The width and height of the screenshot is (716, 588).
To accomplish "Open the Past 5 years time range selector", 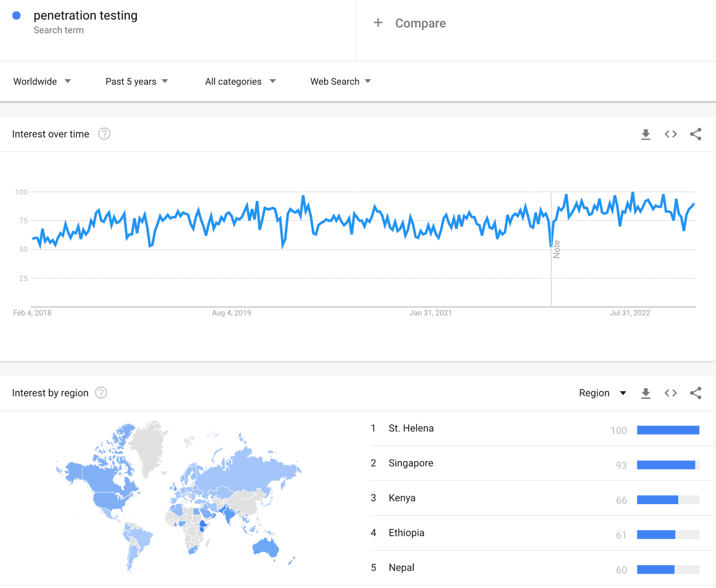I will point(136,82).
